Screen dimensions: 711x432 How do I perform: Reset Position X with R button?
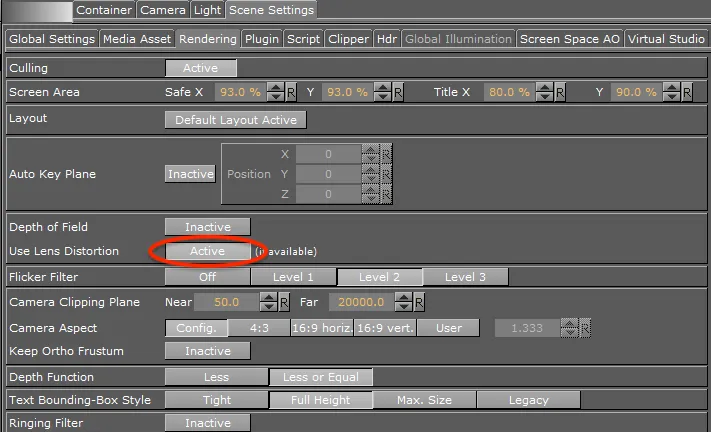click(x=386, y=154)
